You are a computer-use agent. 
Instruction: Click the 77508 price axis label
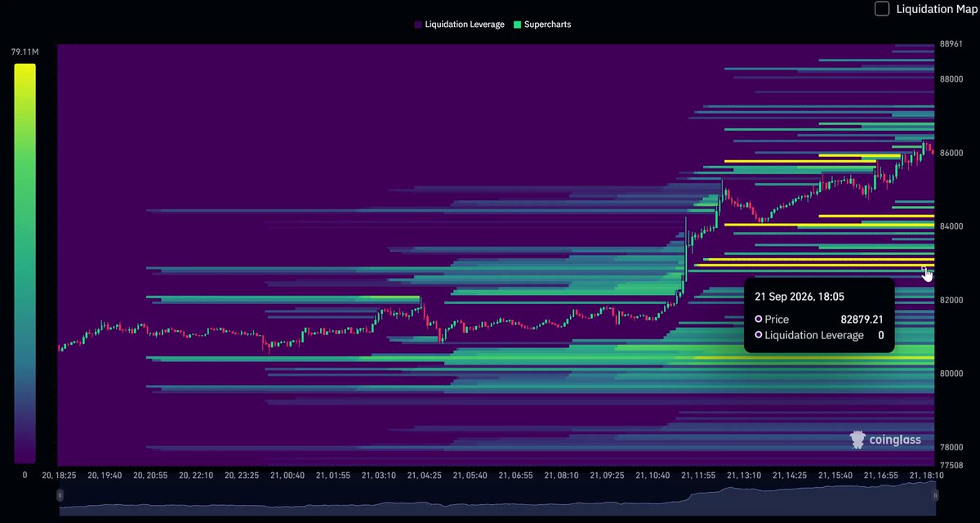click(x=951, y=465)
